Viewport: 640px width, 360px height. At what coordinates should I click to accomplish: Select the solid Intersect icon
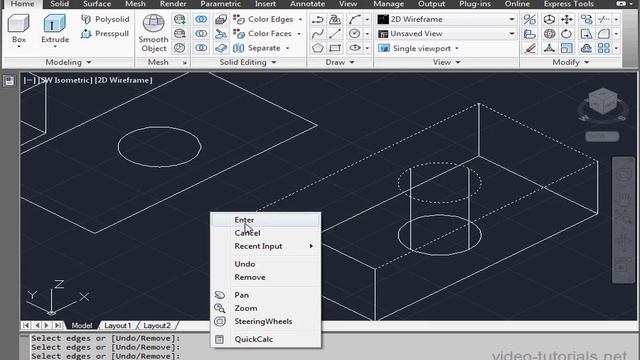pos(201,48)
